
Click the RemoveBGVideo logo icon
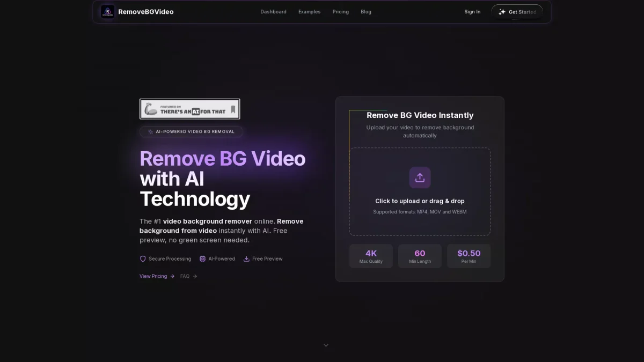[107, 12]
